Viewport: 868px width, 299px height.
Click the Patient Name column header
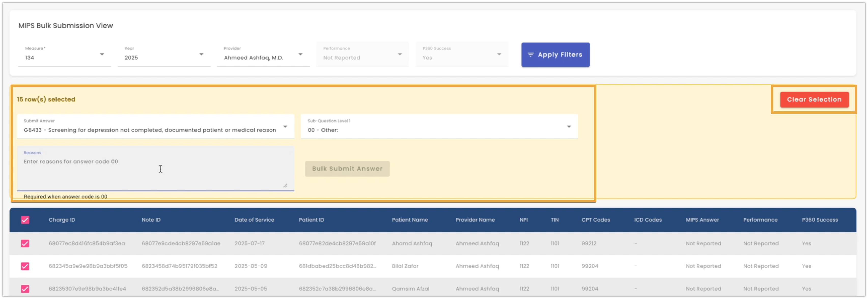410,220
